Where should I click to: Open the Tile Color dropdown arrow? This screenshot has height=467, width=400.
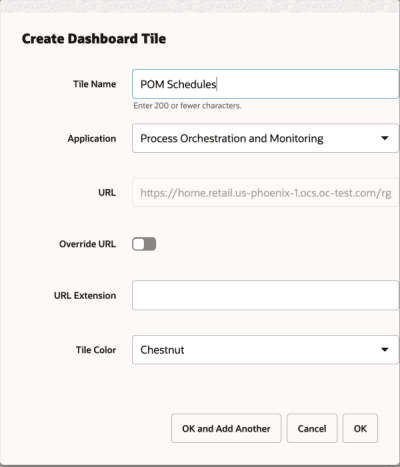tap(385, 350)
